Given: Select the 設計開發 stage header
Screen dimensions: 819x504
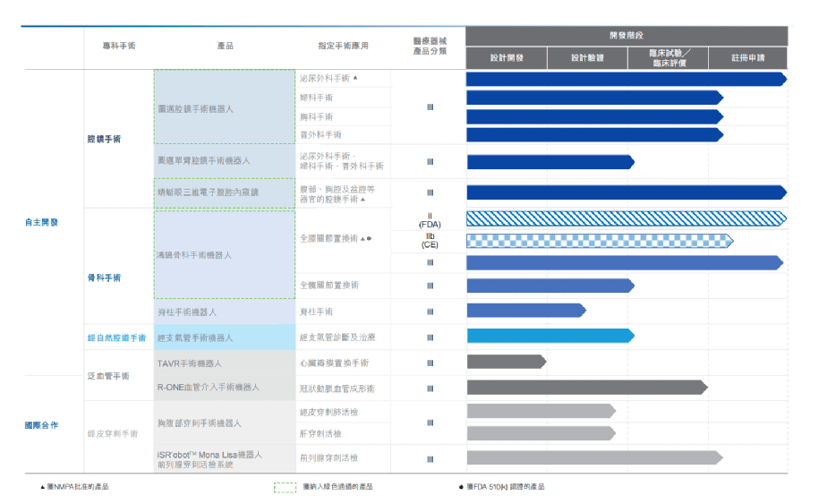Looking at the screenshot, I should click(x=506, y=58).
